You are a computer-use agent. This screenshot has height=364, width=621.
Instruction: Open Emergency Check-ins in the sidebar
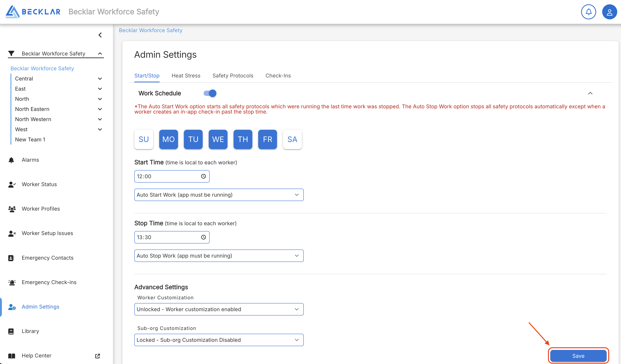[x=49, y=282]
